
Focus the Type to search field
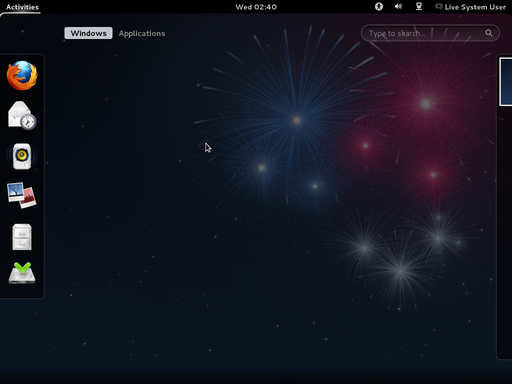430,33
